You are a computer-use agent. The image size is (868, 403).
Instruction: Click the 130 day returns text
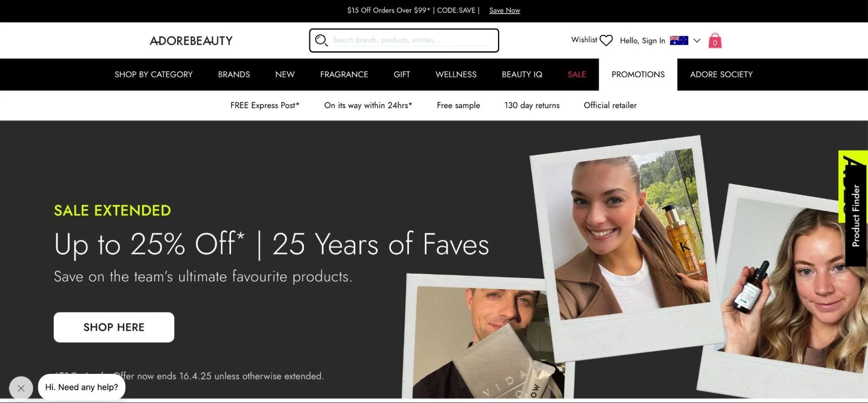[532, 105]
